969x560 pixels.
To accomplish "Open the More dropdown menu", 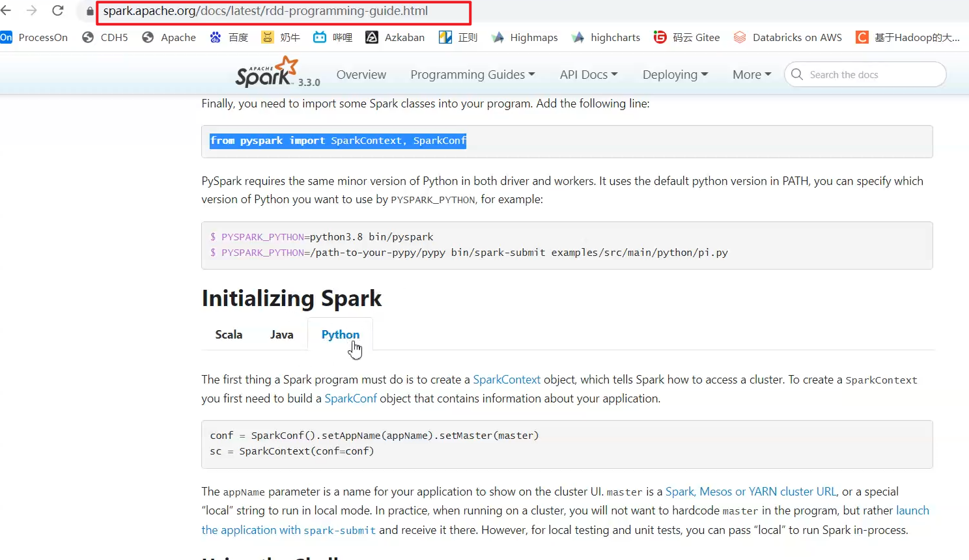I will click(751, 74).
